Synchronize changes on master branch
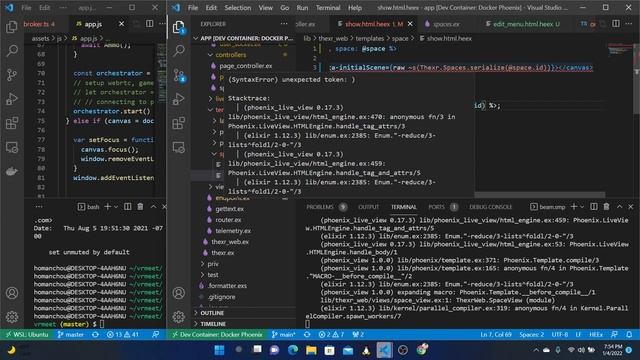The height and width of the screenshot is (360, 640). pos(95,335)
